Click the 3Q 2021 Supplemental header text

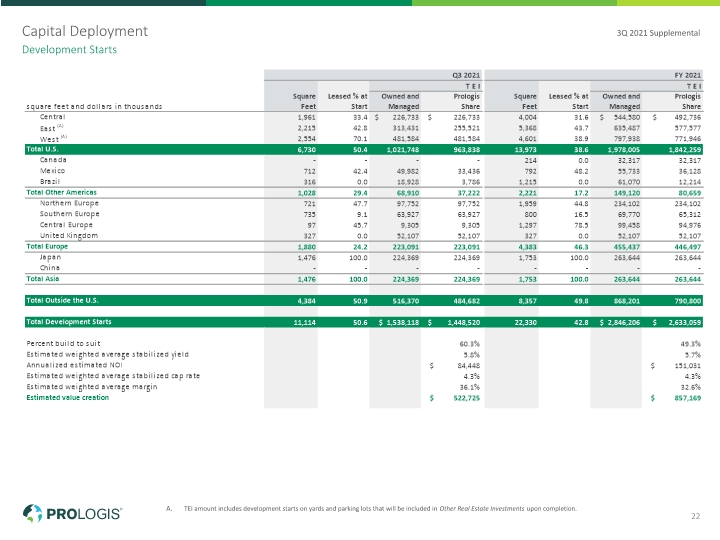pyautogui.click(x=658, y=33)
